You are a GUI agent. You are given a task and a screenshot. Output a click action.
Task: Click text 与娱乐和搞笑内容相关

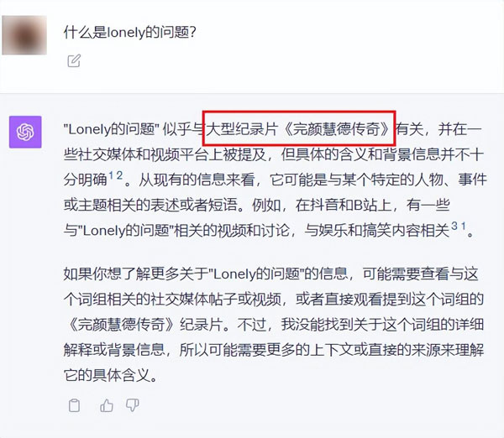(x=376, y=230)
